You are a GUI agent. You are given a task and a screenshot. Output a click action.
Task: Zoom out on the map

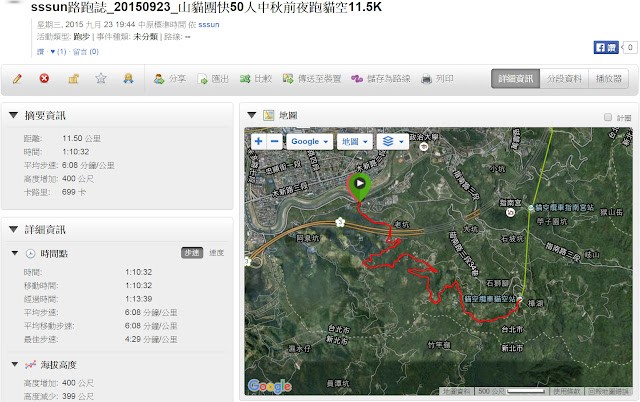[x=275, y=142]
